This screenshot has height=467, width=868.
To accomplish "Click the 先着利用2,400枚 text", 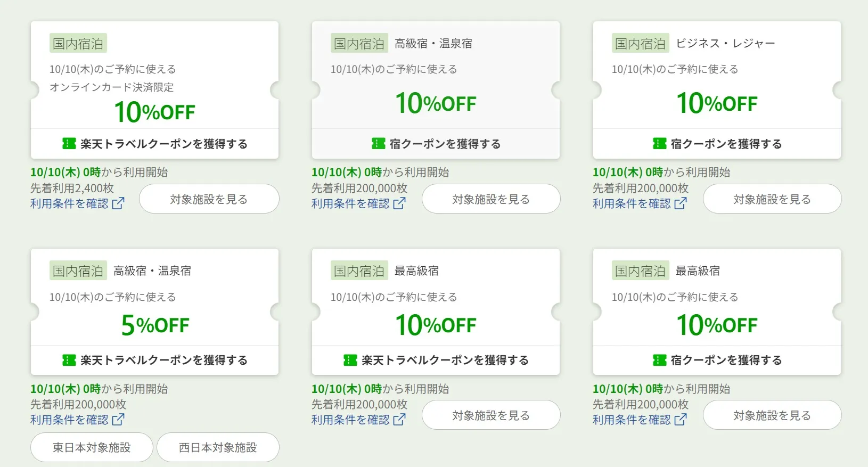I will click(72, 188).
